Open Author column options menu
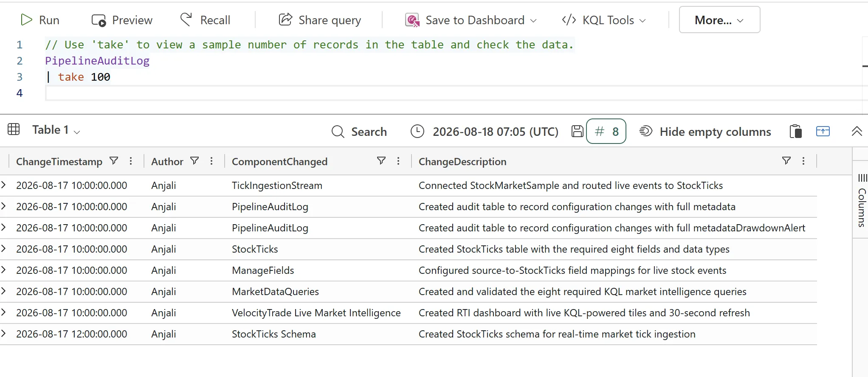 point(211,161)
